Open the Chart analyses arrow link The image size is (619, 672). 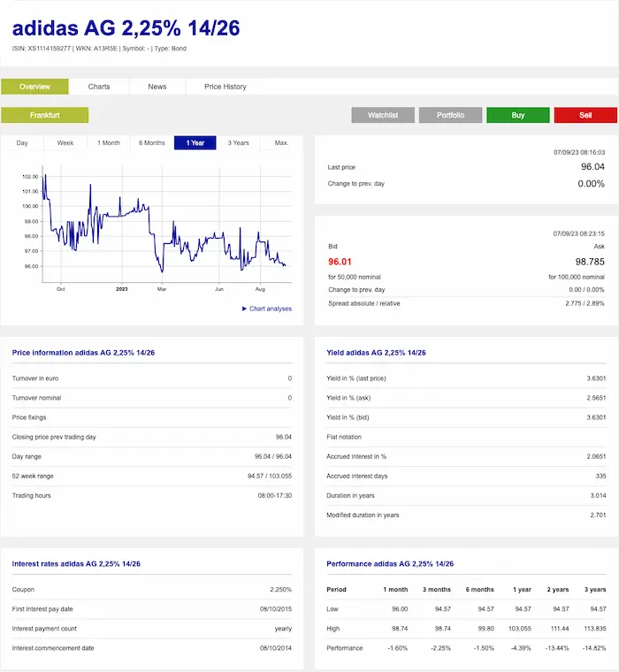[x=267, y=309]
